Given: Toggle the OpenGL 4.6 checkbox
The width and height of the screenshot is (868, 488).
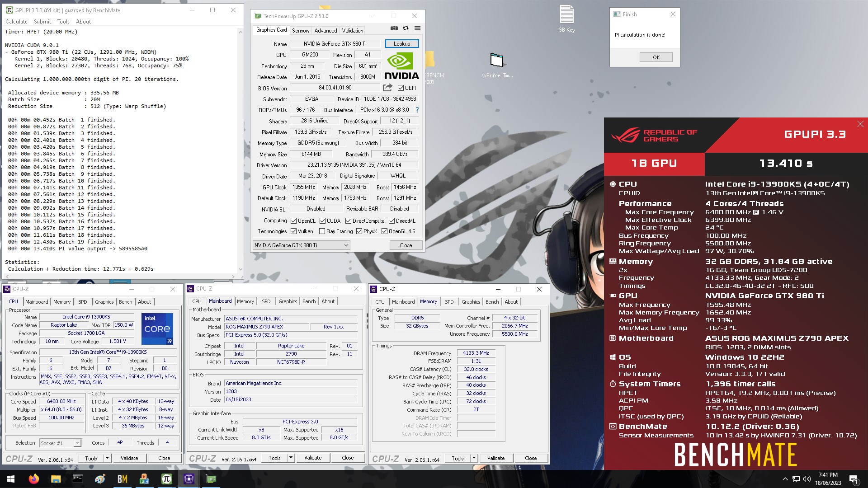Looking at the screenshot, I should (384, 231).
